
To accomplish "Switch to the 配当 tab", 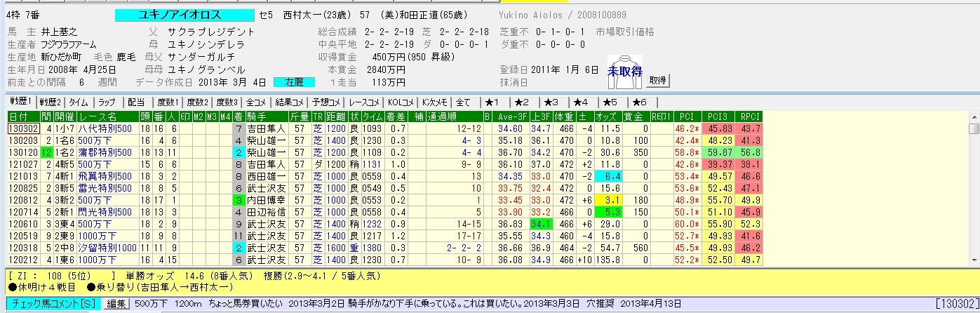I will point(136,102).
